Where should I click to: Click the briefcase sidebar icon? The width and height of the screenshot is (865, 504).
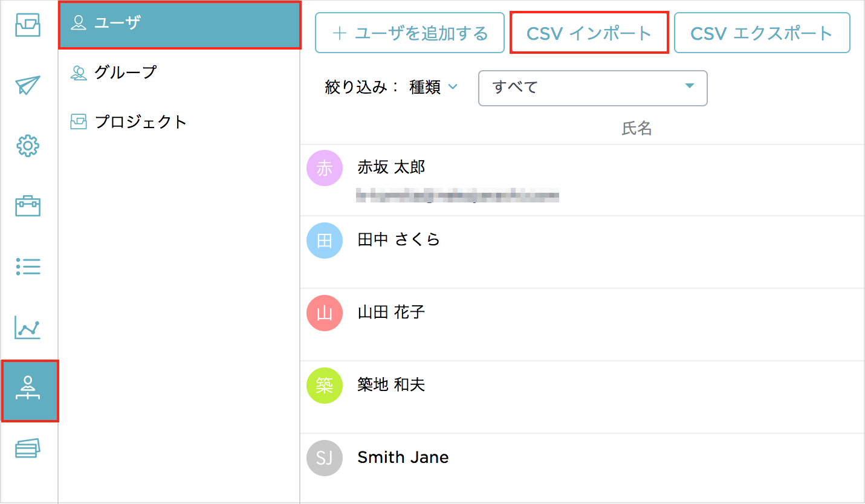28,207
